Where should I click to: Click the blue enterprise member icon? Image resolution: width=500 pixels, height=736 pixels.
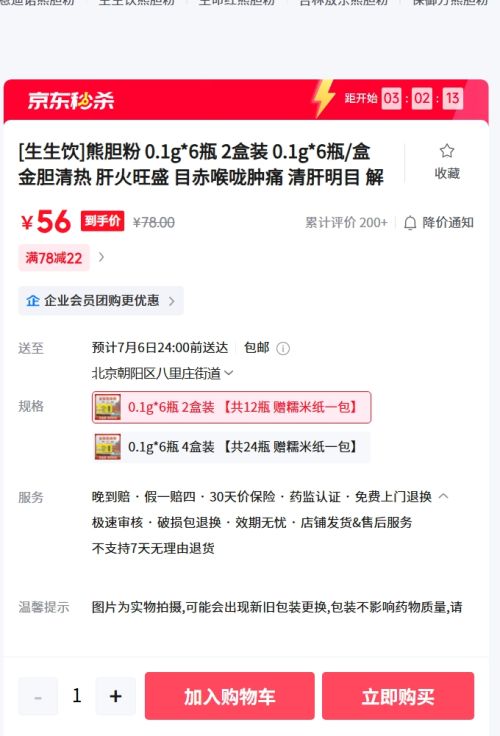(x=32, y=300)
